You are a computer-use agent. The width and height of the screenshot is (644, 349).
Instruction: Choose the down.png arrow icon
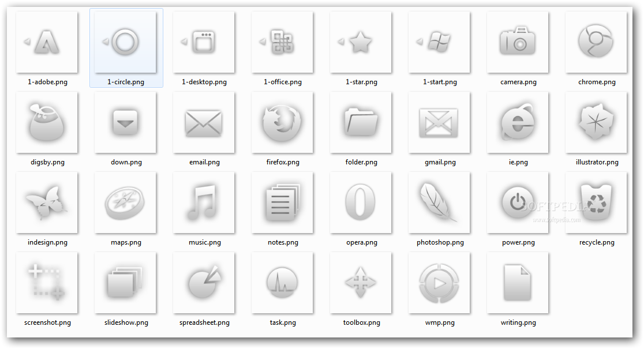(125, 122)
